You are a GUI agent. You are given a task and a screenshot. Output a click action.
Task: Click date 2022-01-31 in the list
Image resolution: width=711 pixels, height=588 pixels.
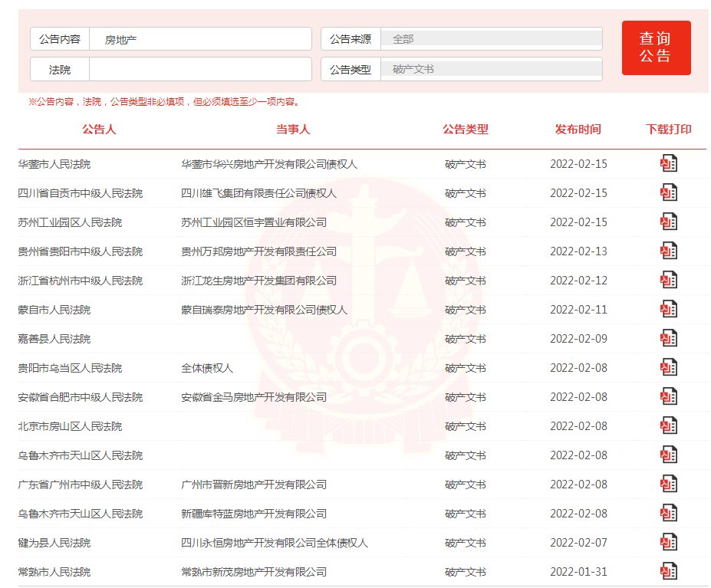[x=578, y=572]
